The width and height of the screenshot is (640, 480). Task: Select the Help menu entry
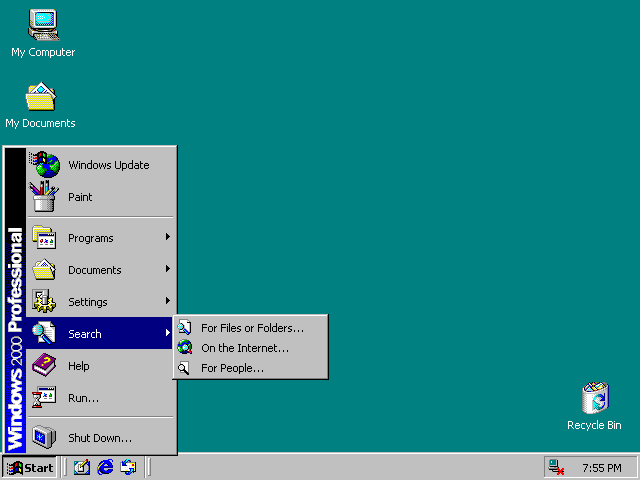[100, 365]
